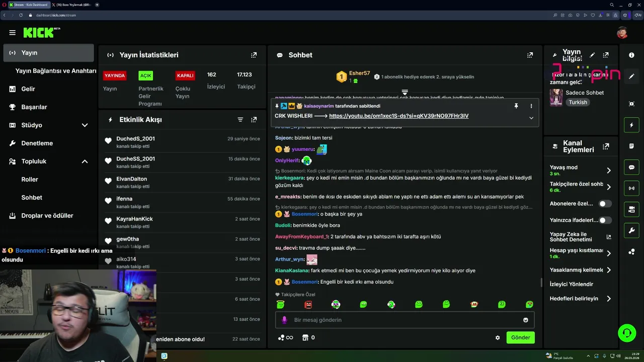Image resolution: width=644 pixels, height=362 pixels.
Task: Switch to the X browser tab
Action: coord(71,5)
